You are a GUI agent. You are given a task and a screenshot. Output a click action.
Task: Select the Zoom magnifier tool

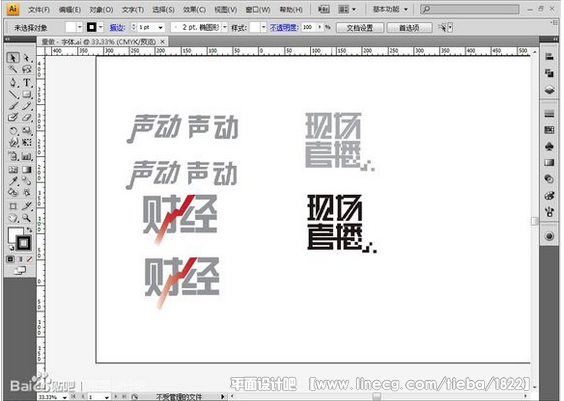[27, 218]
